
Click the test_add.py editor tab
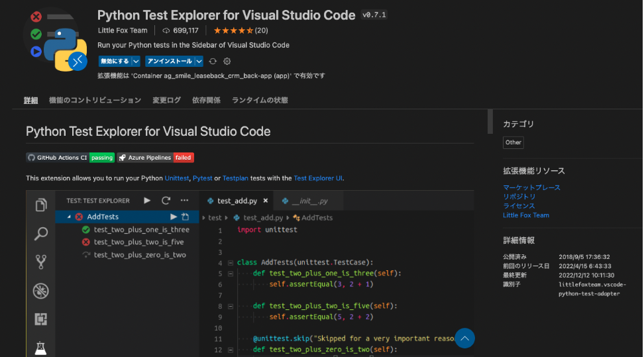click(237, 201)
